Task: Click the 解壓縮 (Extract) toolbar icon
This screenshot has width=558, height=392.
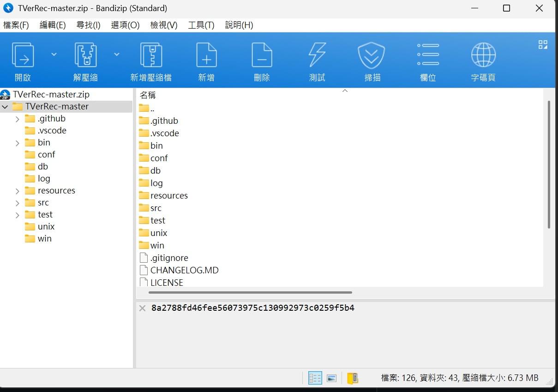Action: (85, 55)
